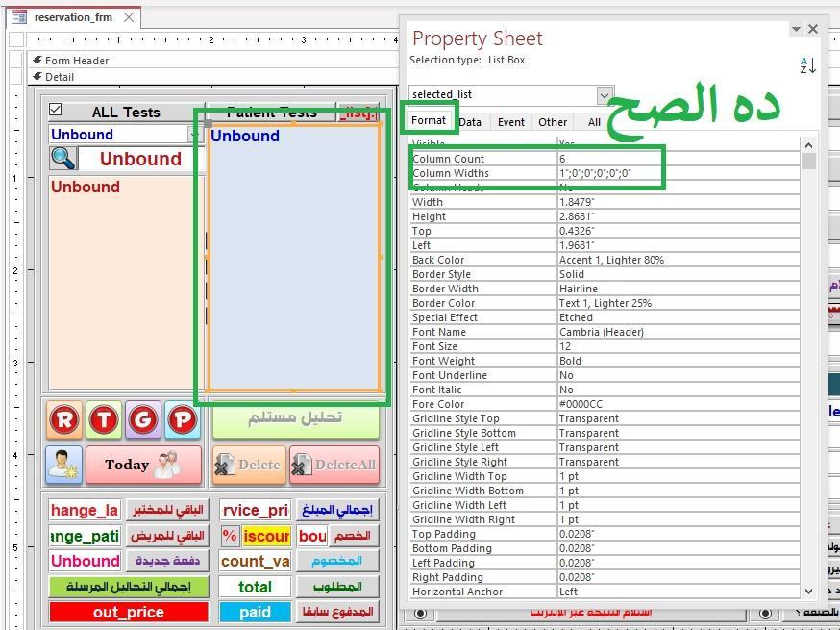Viewport: 840px width, 630px height.
Task: Click the Today button
Action: pos(144,465)
